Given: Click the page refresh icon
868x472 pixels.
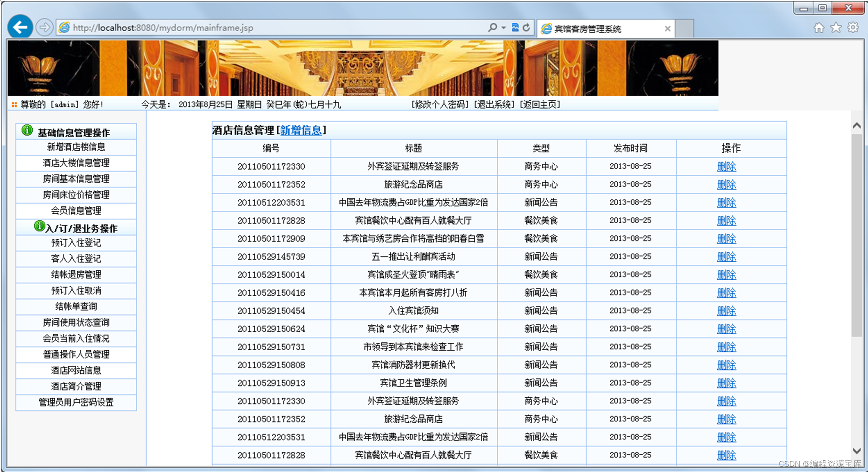Looking at the screenshot, I should tap(526, 28).
